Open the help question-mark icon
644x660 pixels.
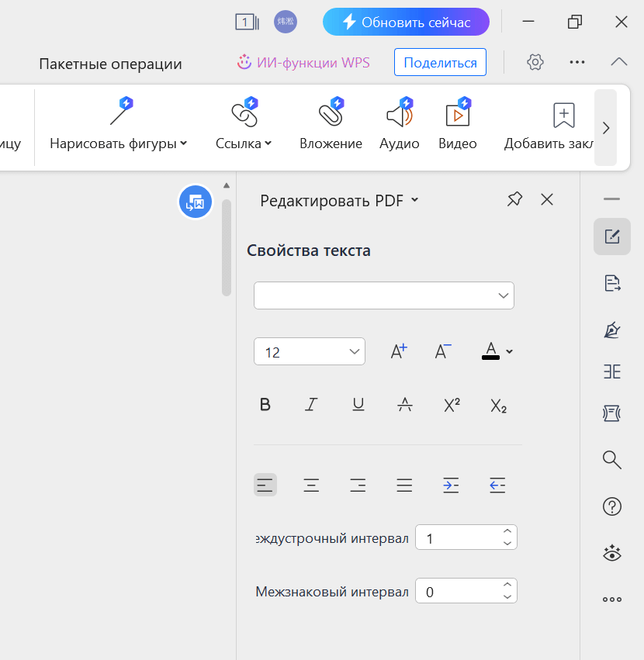(611, 506)
